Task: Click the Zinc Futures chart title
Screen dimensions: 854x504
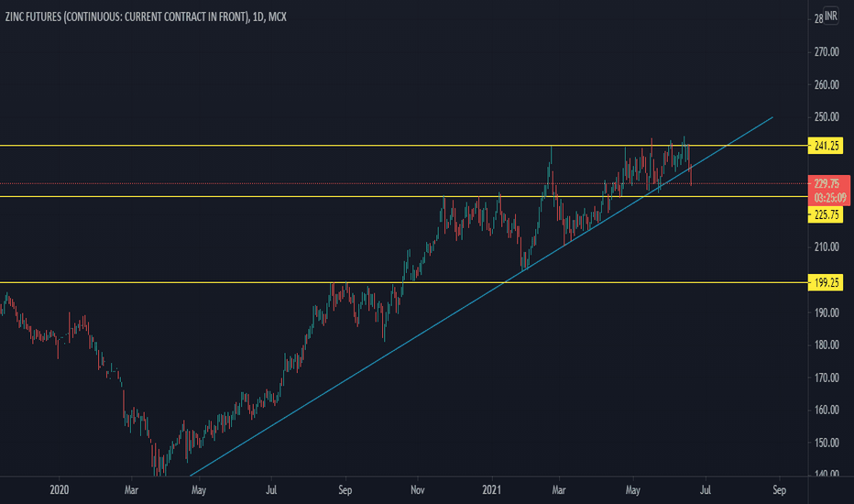Action: [146, 16]
